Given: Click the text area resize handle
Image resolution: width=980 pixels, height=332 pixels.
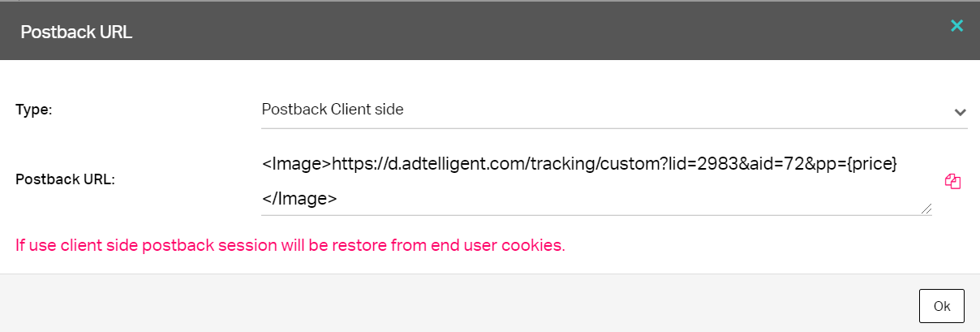Looking at the screenshot, I should click(926, 209).
